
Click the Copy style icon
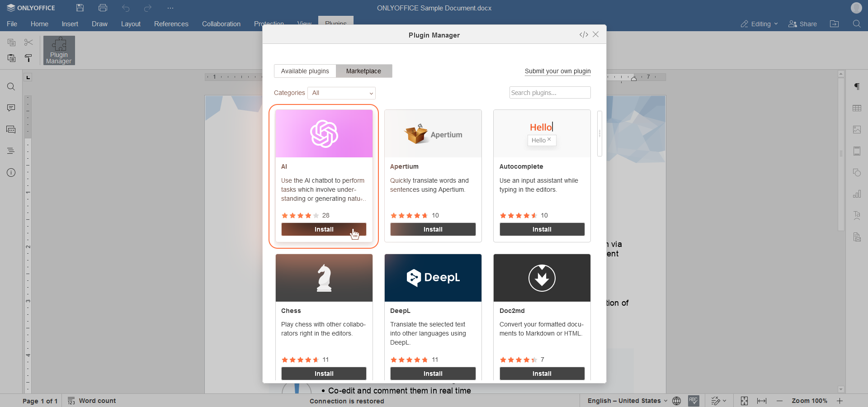(28, 58)
